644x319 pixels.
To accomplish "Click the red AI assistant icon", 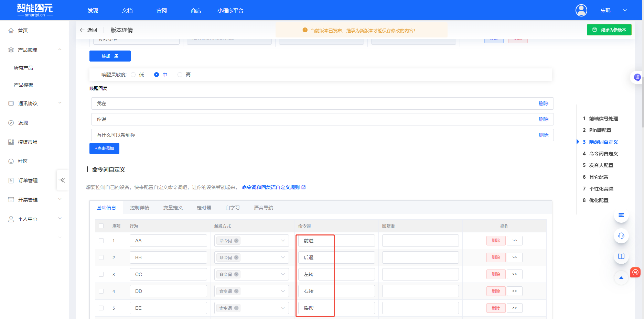I will pos(635,272).
